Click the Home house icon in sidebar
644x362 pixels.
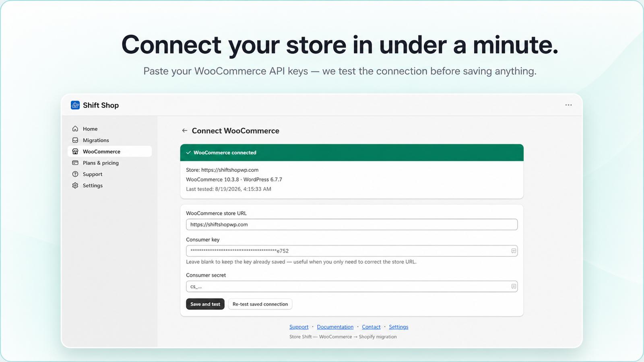[x=75, y=129]
